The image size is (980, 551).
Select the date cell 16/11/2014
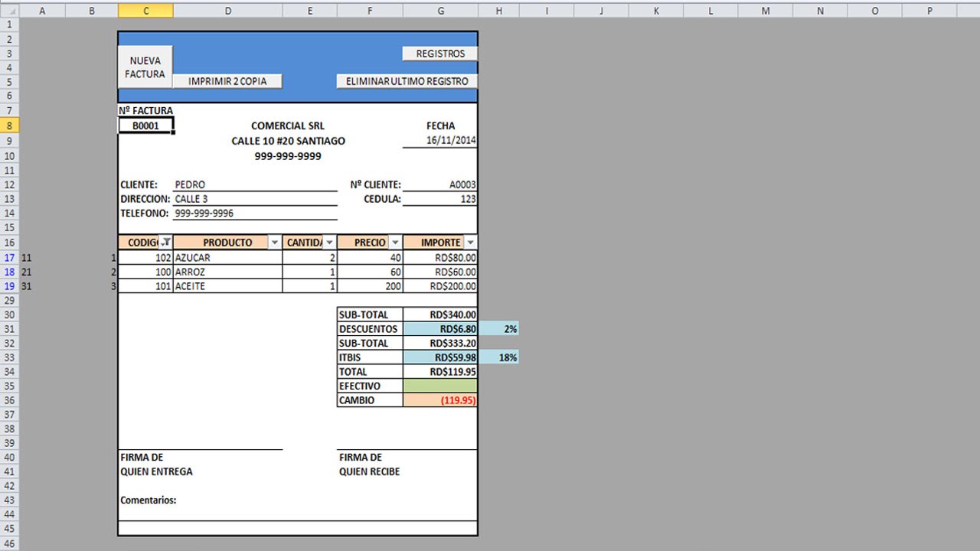click(440, 141)
